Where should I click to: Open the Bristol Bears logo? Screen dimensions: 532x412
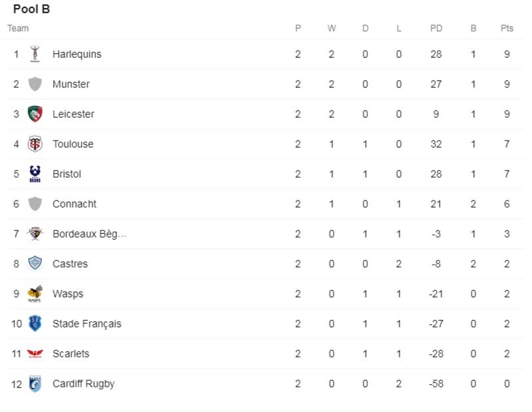tap(35, 174)
